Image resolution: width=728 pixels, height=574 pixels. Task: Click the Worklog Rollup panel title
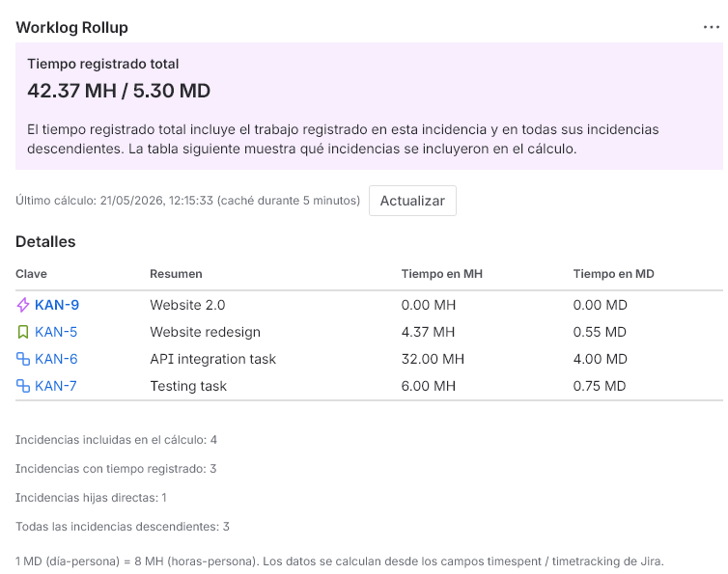pyautogui.click(x=72, y=27)
